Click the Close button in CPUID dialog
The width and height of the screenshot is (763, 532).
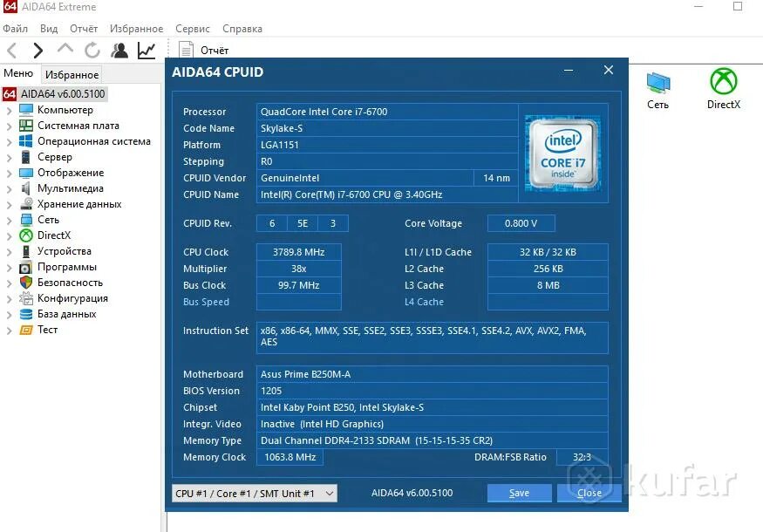click(589, 493)
